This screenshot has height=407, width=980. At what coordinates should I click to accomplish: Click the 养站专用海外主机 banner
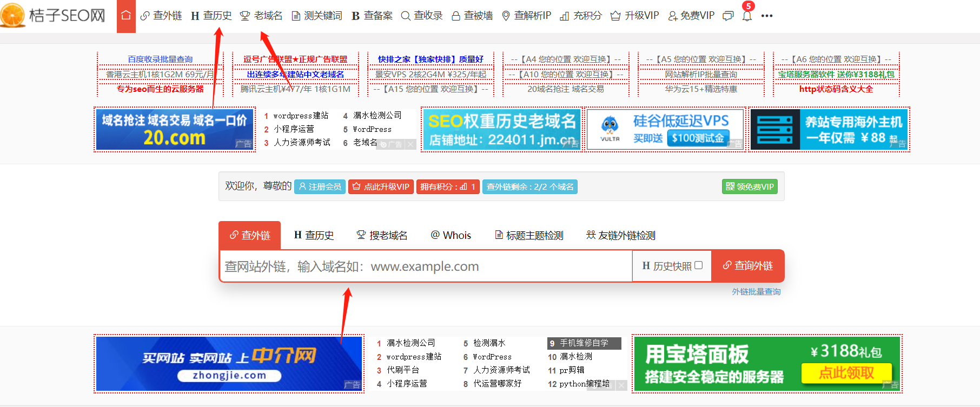point(829,129)
